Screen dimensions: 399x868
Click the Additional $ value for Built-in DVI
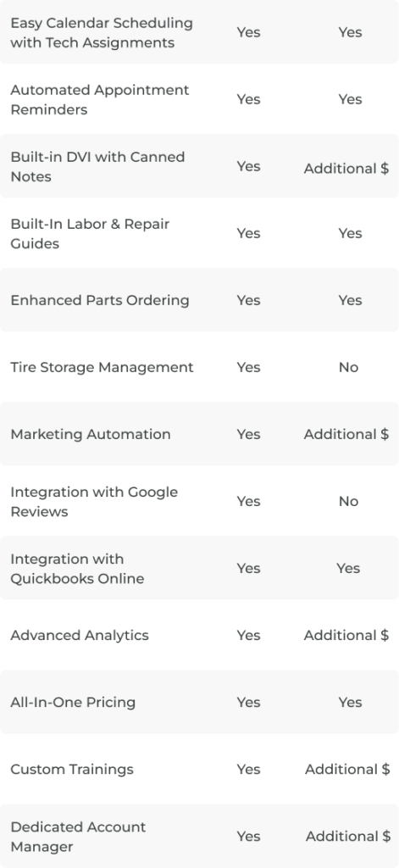tap(346, 169)
